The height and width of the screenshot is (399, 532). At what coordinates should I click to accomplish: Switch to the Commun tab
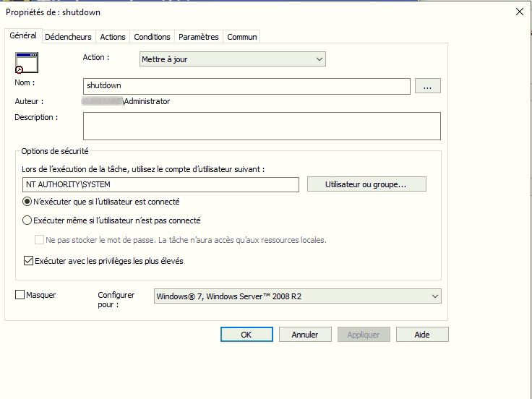[x=241, y=37]
